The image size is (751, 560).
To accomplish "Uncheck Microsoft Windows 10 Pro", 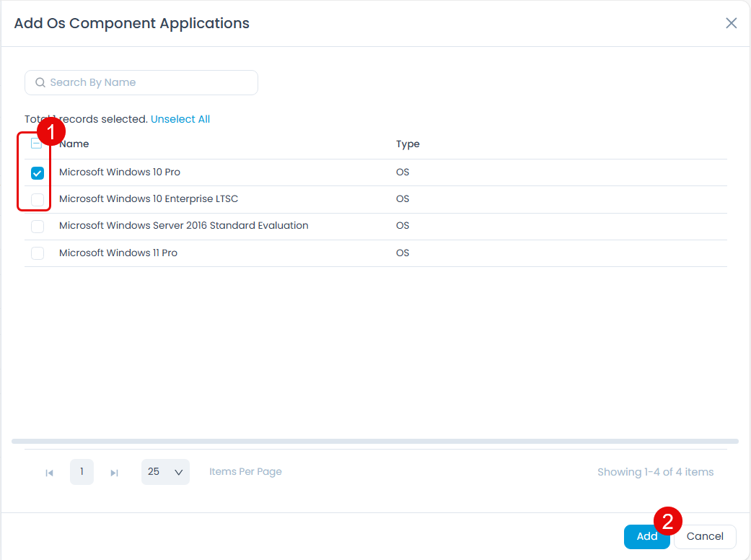I will (37, 172).
